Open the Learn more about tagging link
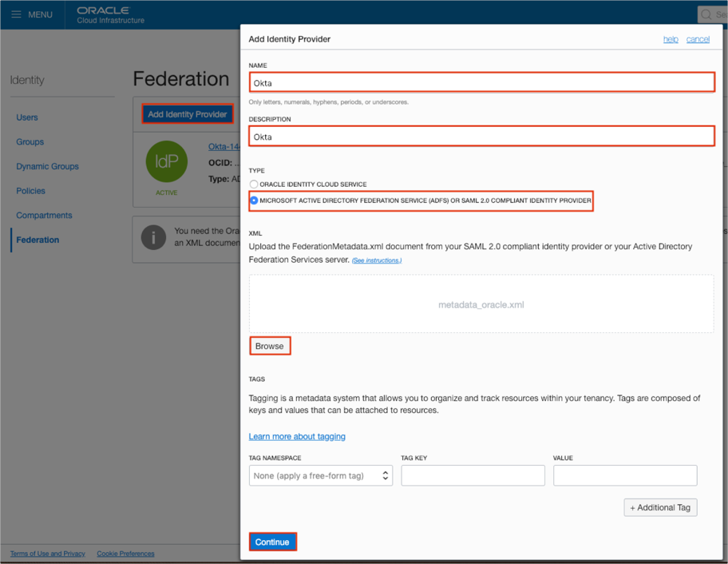 coord(297,437)
